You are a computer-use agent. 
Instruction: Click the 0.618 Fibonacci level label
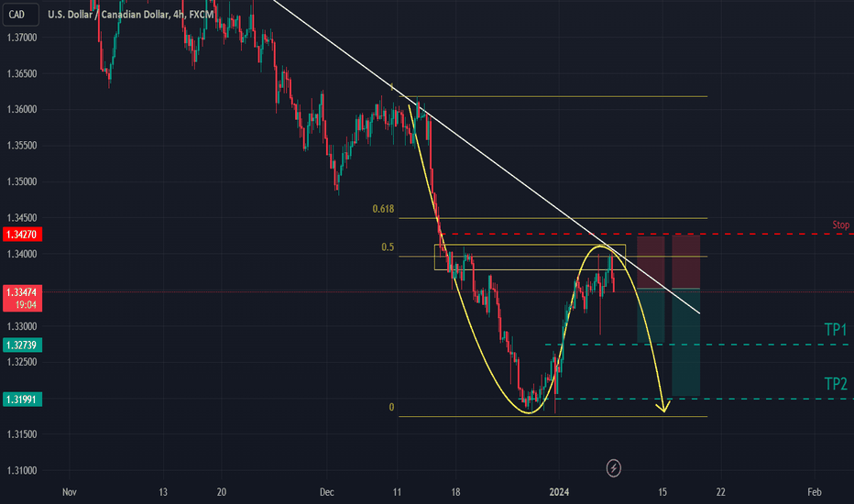click(383, 209)
